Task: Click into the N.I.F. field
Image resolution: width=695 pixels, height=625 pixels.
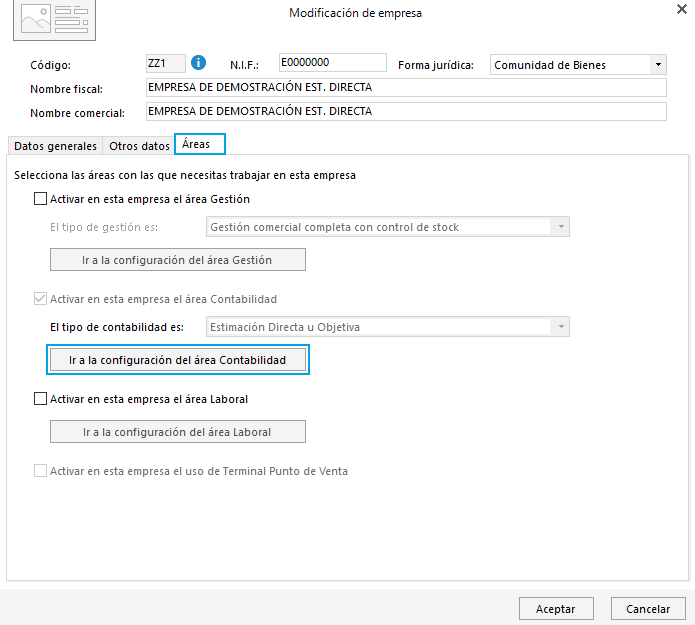Action: [x=332, y=62]
